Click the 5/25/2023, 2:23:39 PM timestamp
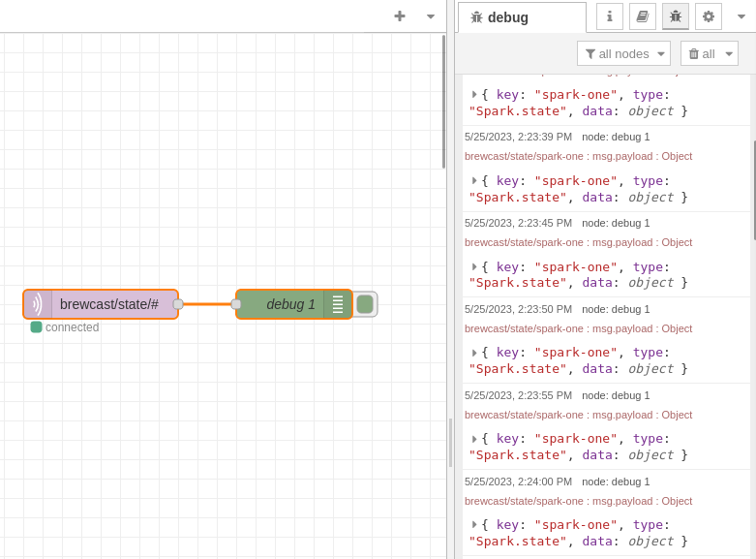Screen dimensions: 756x559 (518, 138)
